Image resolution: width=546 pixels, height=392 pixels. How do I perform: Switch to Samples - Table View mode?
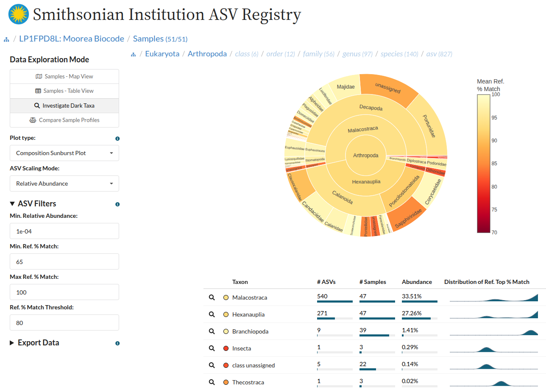pyautogui.click(x=64, y=91)
